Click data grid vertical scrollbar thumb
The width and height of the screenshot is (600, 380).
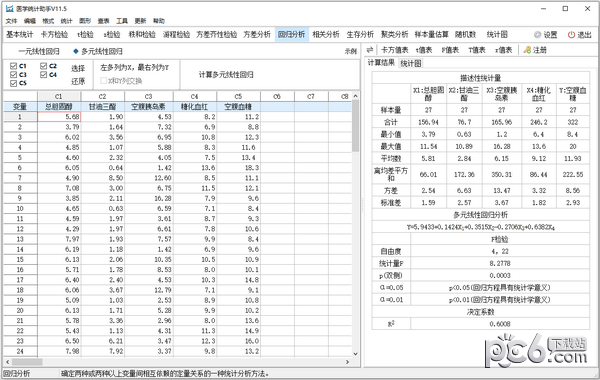pyautogui.click(x=355, y=126)
